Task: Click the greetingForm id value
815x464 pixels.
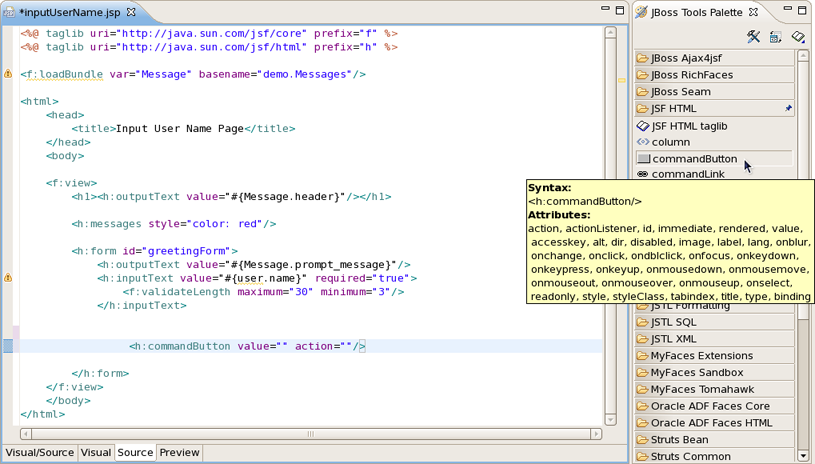Action: pos(186,251)
